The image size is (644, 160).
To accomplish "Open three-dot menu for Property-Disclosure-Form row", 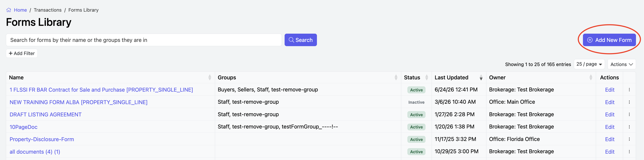I will pos(629,139).
